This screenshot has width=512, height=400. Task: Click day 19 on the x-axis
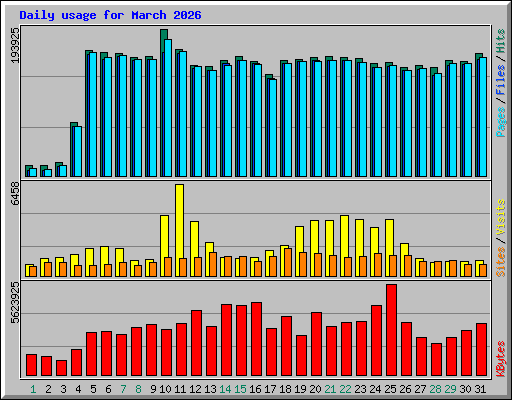pyautogui.click(x=300, y=389)
